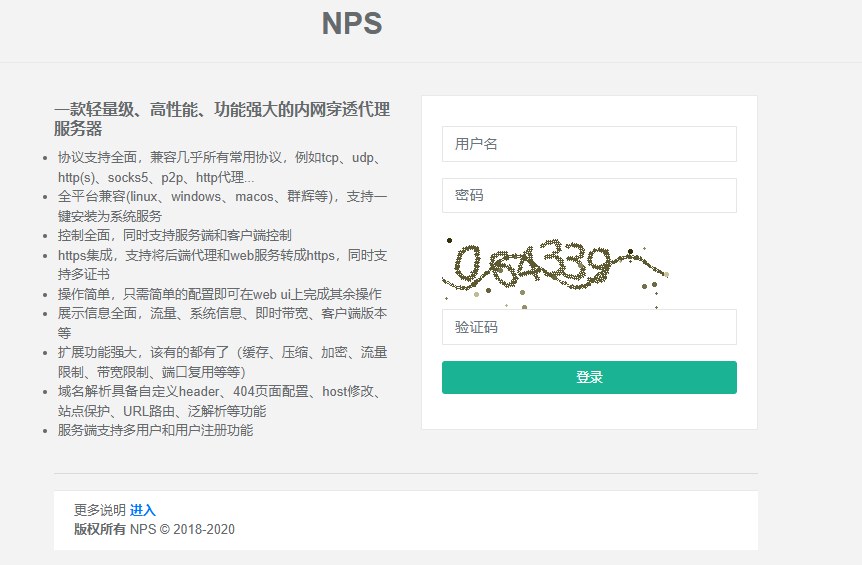Refresh the captcha image
This screenshot has height=565, width=862.
[555, 266]
